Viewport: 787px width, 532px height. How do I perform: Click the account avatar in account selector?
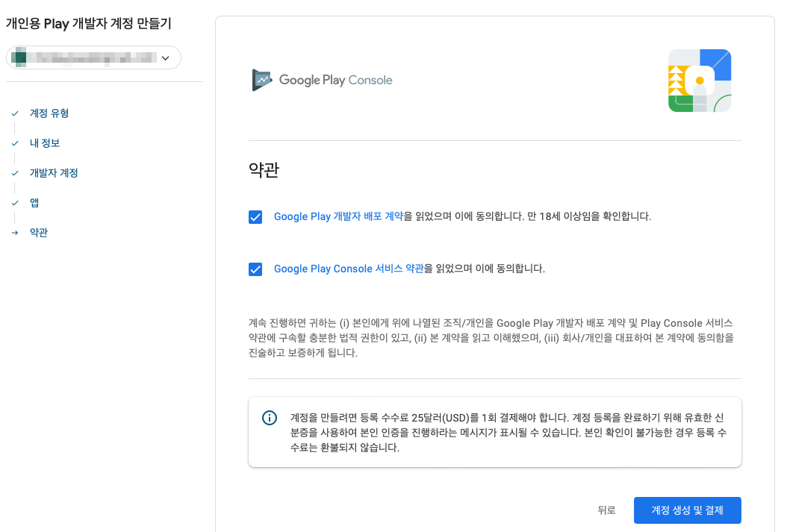19,57
